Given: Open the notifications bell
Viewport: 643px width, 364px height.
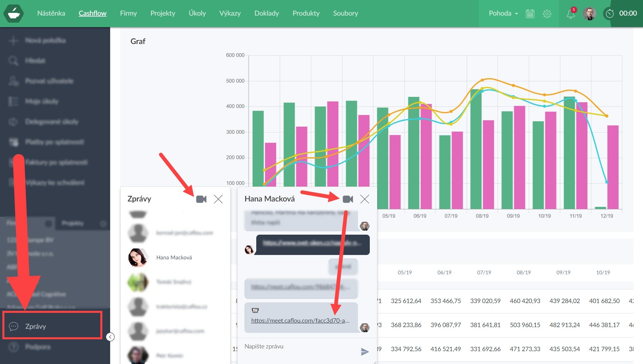Looking at the screenshot, I should tap(571, 14).
